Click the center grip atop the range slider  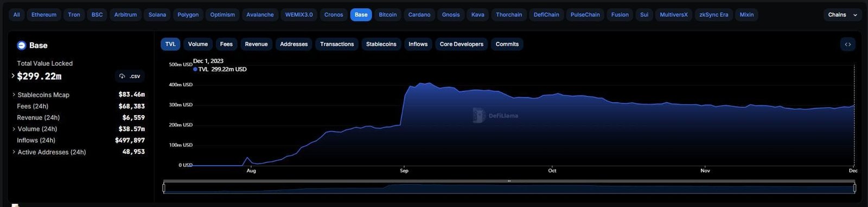click(x=509, y=181)
